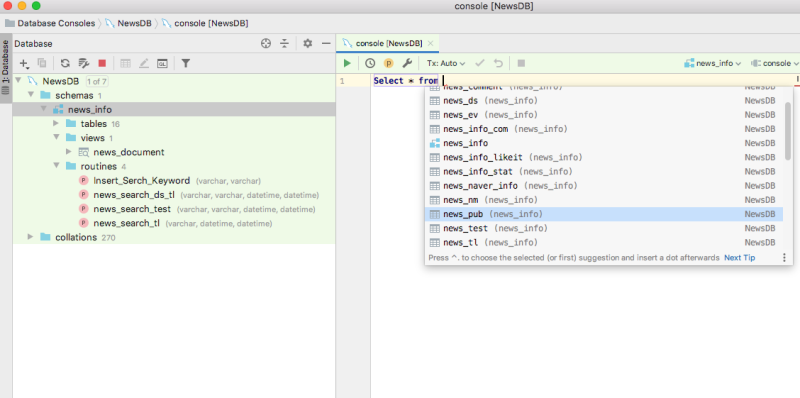The height and width of the screenshot is (398, 800).
Task: Choose news_pub from the completion list
Action: point(604,214)
